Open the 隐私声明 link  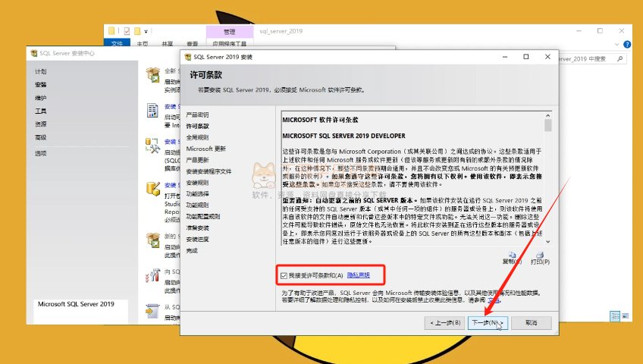click(359, 275)
